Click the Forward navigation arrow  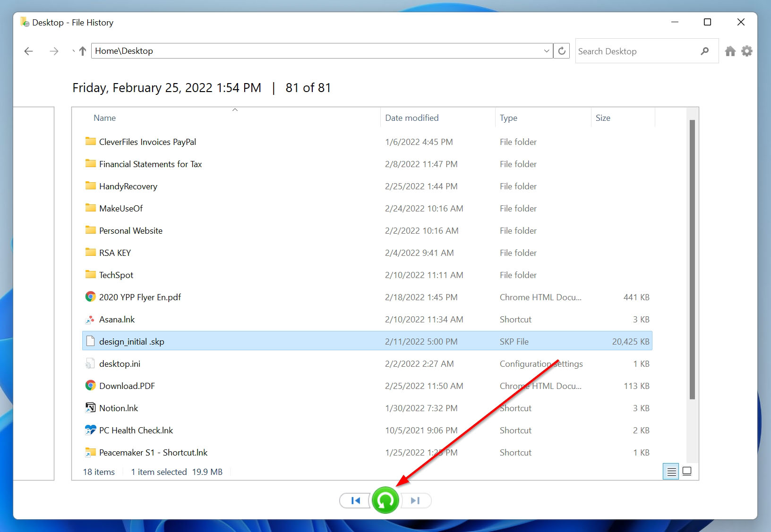pyautogui.click(x=54, y=51)
